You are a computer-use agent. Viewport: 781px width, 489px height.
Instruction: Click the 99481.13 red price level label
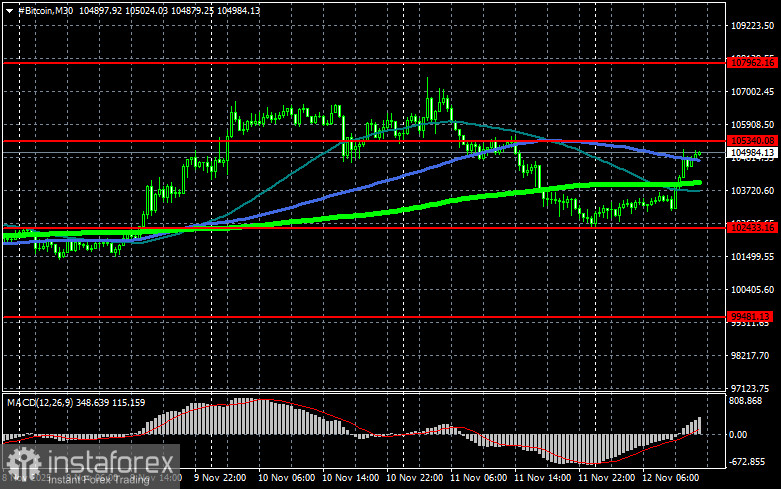pos(751,317)
